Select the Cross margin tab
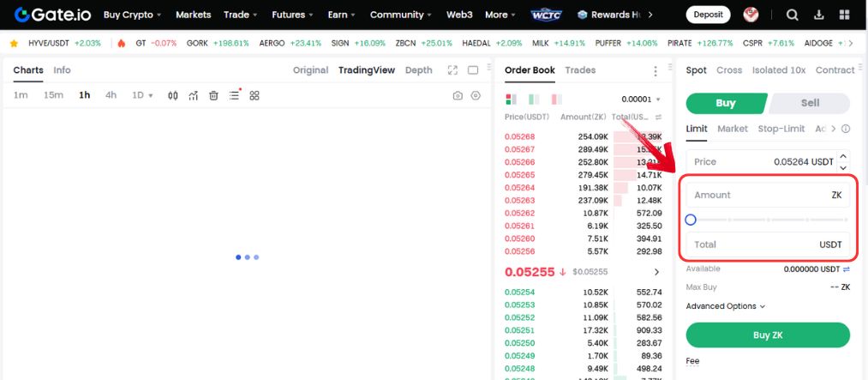 click(729, 70)
